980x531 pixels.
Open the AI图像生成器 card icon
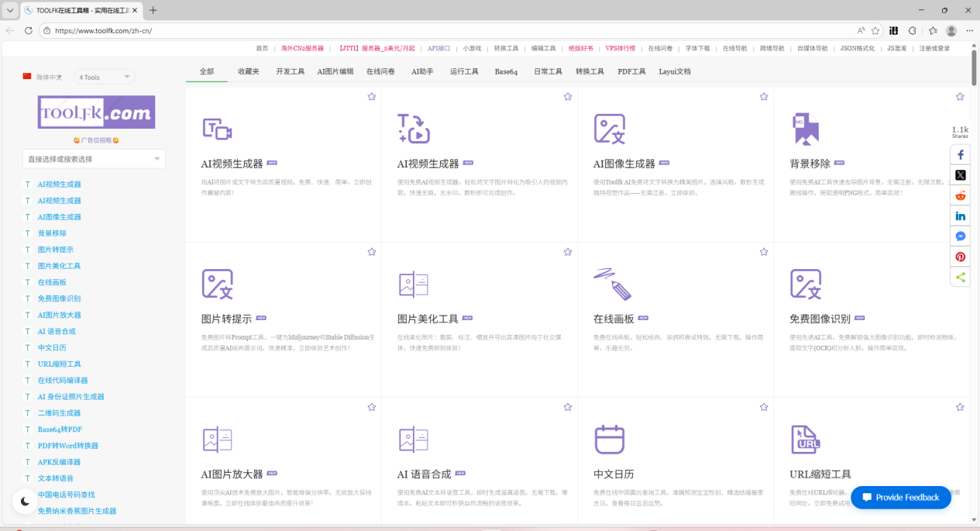click(x=610, y=129)
